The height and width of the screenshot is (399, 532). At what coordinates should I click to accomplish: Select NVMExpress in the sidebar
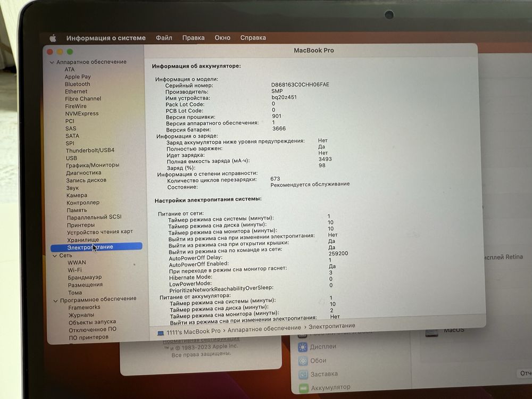pos(82,114)
